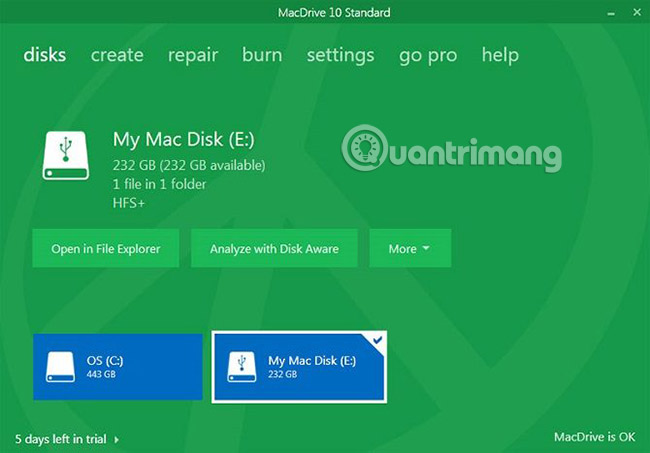Select the go pro tab

pyautogui.click(x=428, y=56)
